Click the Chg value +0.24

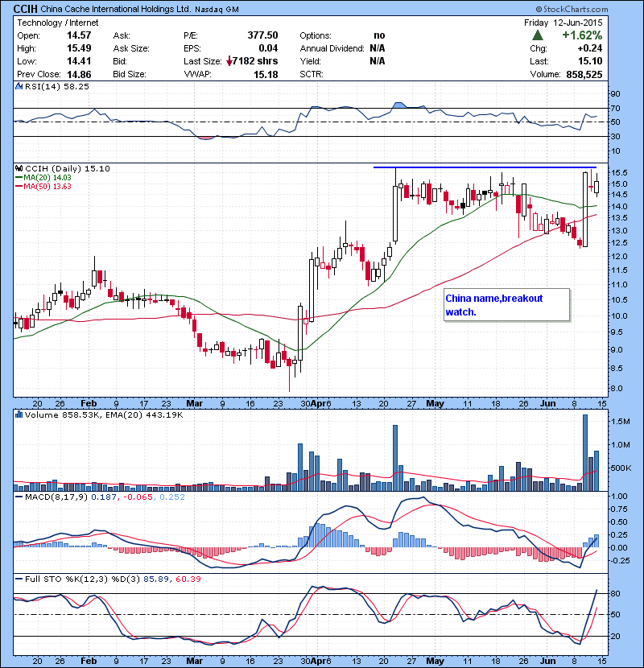pos(590,48)
